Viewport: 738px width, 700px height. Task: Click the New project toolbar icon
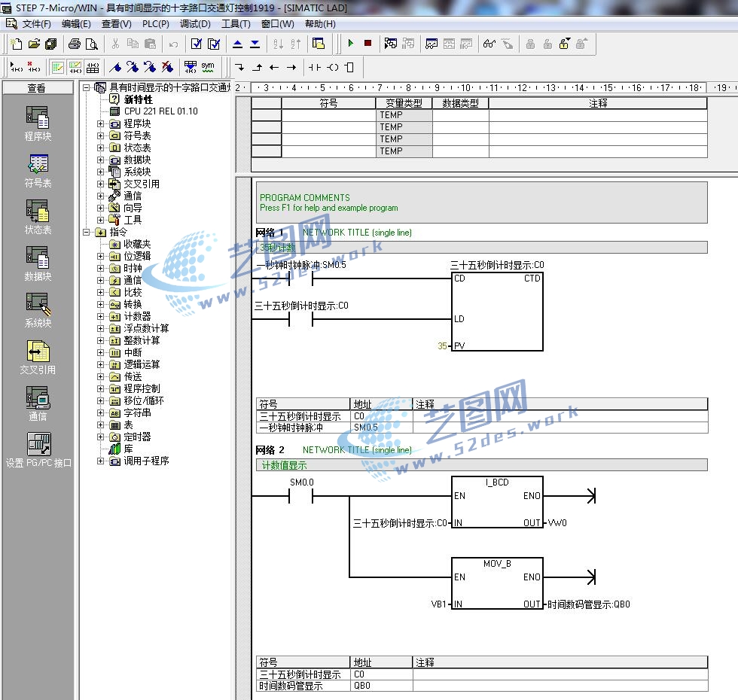[x=17, y=44]
